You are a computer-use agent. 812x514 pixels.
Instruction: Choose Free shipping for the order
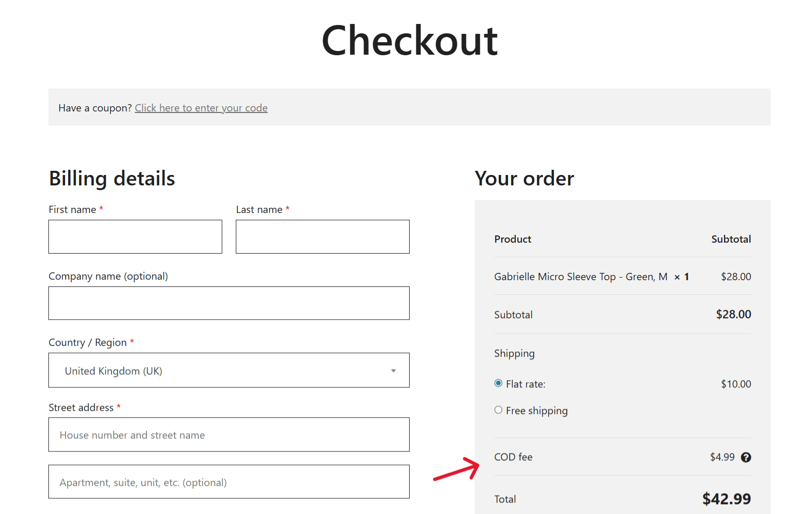point(498,410)
